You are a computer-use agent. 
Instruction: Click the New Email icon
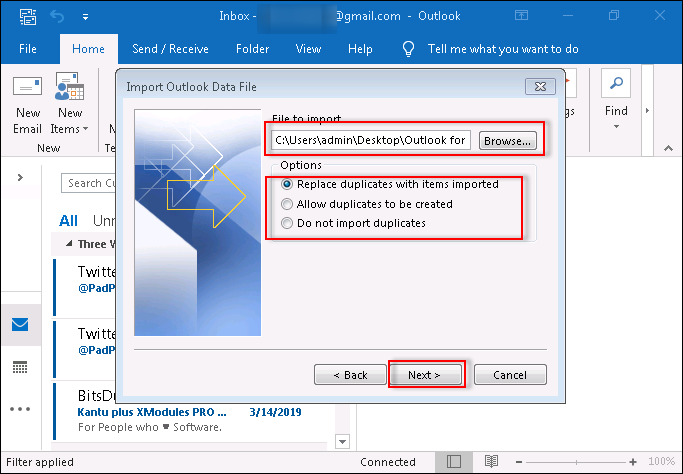coord(27,86)
